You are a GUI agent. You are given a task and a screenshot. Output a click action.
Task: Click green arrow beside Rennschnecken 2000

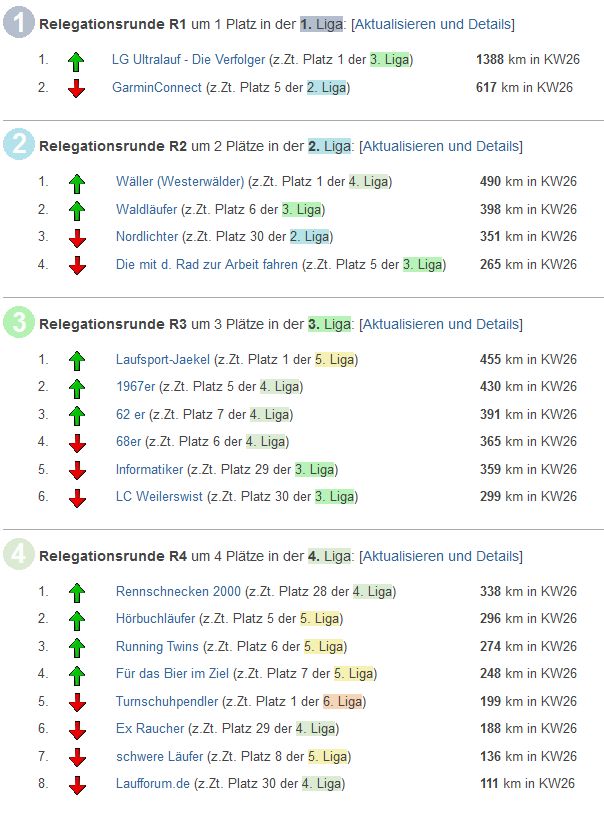[77, 592]
